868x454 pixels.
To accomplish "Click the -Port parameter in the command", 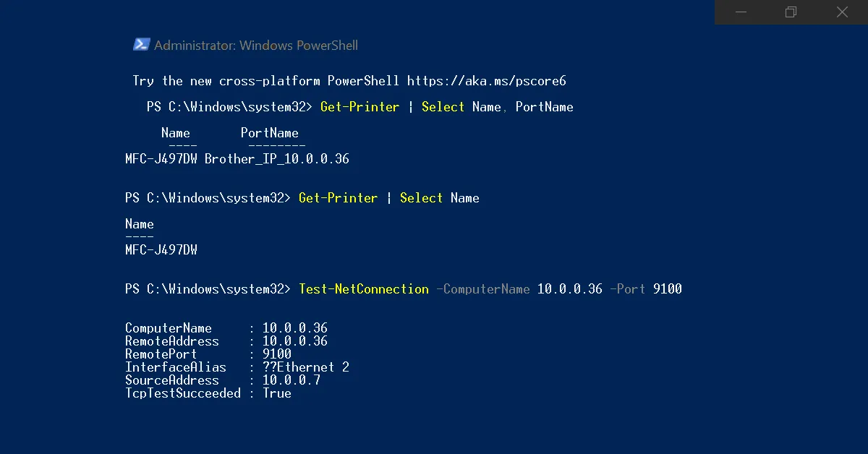I will (627, 289).
